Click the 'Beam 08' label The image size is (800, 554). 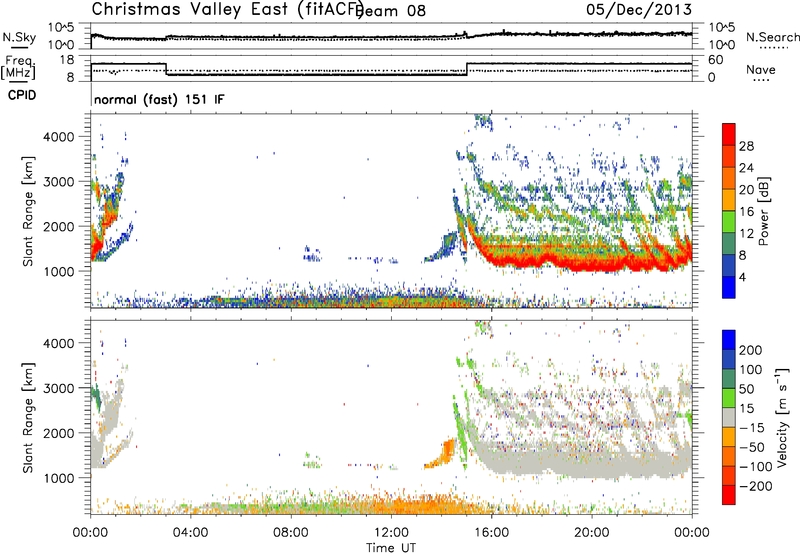[x=391, y=11]
